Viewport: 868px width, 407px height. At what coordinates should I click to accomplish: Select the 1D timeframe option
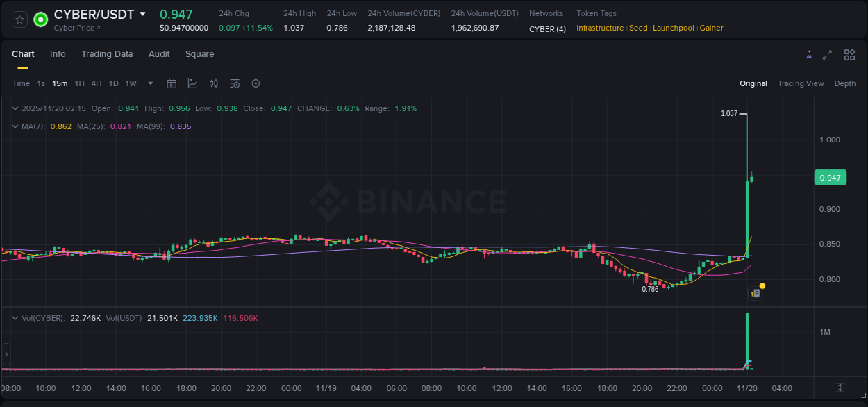pyautogui.click(x=113, y=83)
